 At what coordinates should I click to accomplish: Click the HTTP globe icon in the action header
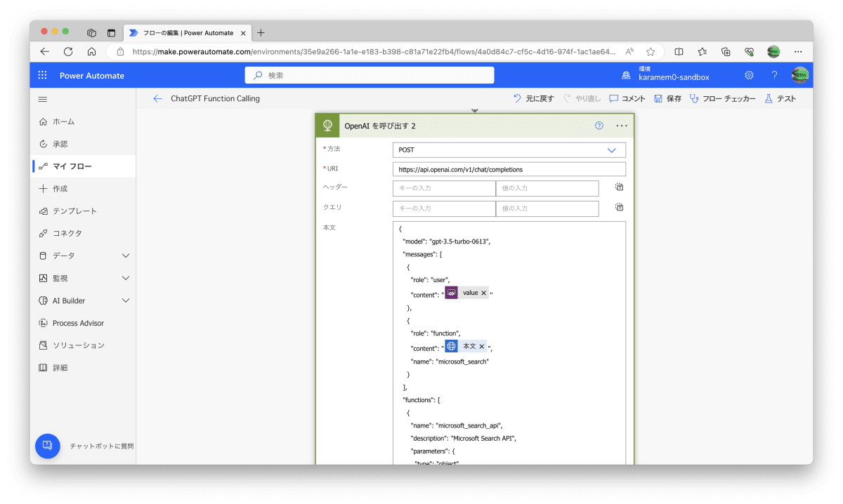(x=327, y=126)
